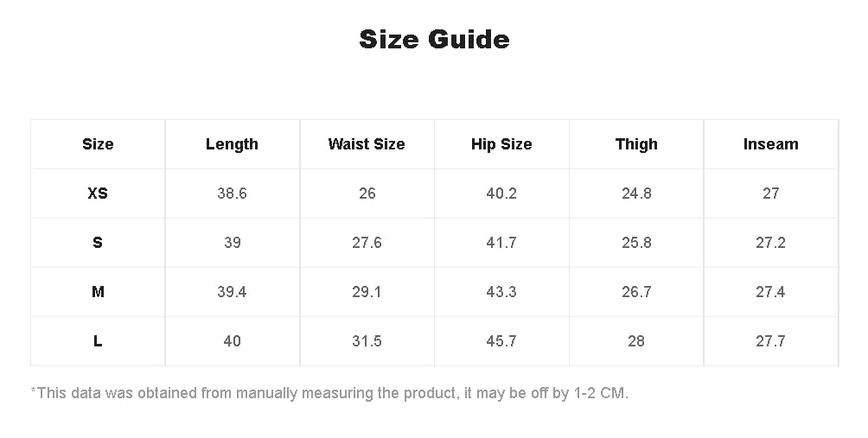Click the Length column header
The width and height of the screenshot is (868, 438).
(x=232, y=144)
